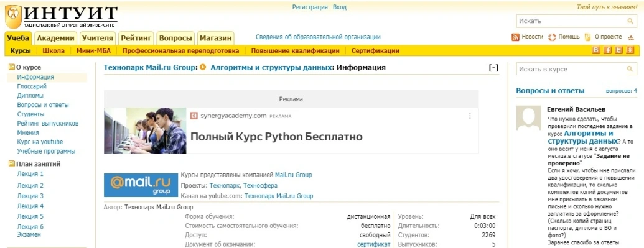Open Профессиональная переподготовка submenu item

pos(180,51)
